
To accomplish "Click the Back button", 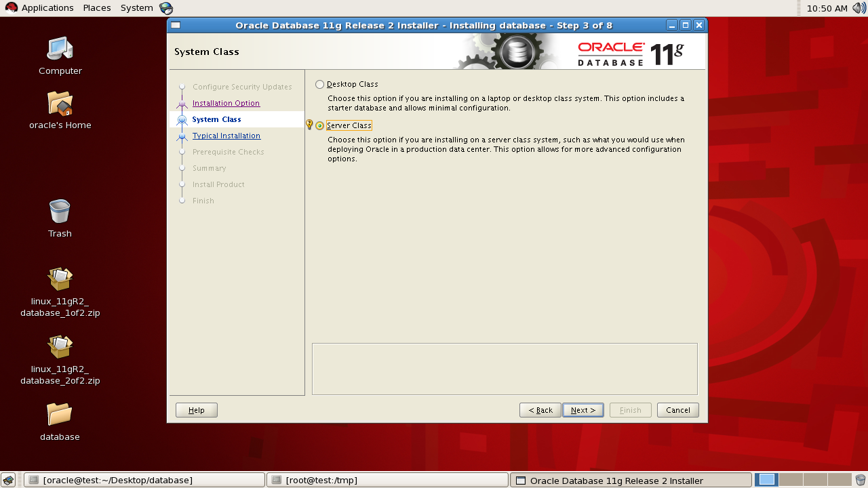I will pos(540,410).
